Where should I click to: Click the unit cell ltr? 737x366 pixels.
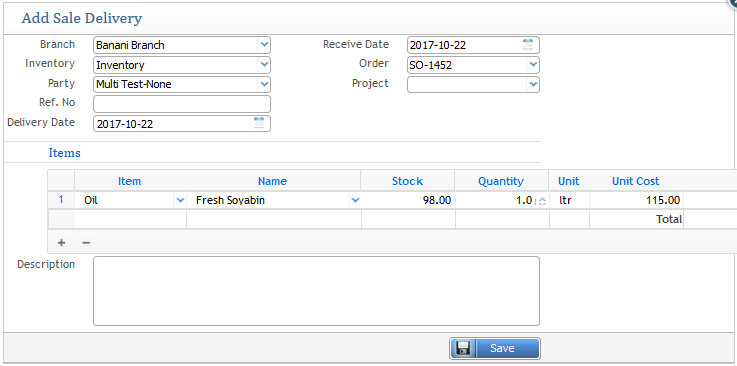(565, 200)
